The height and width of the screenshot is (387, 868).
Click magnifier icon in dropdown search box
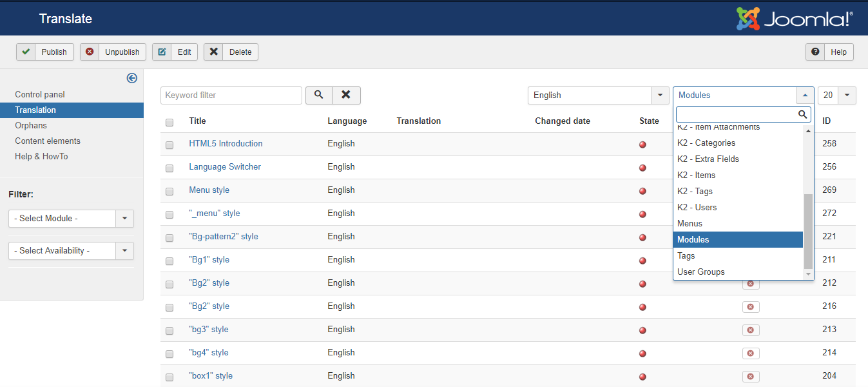click(x=802, y=115)
